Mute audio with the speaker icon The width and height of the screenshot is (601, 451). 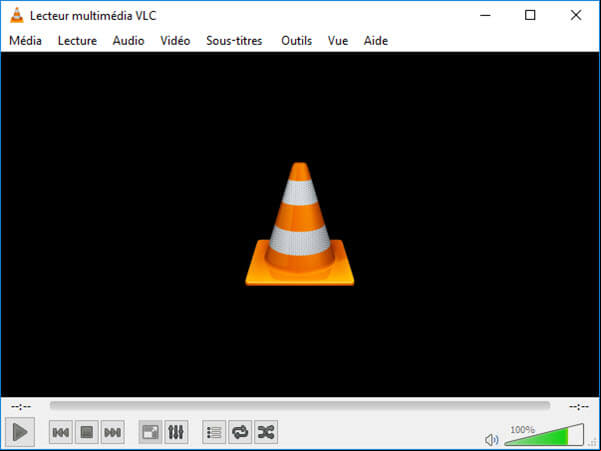pos(491,440)
